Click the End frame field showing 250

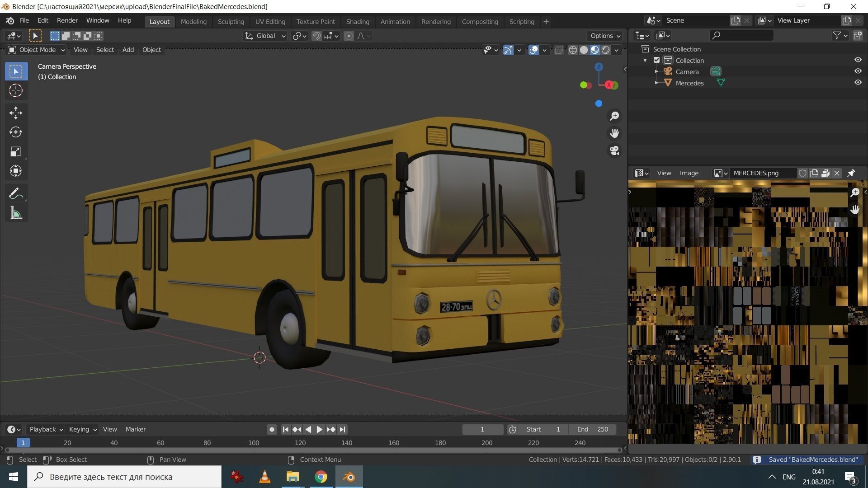[x=593, y=429]
